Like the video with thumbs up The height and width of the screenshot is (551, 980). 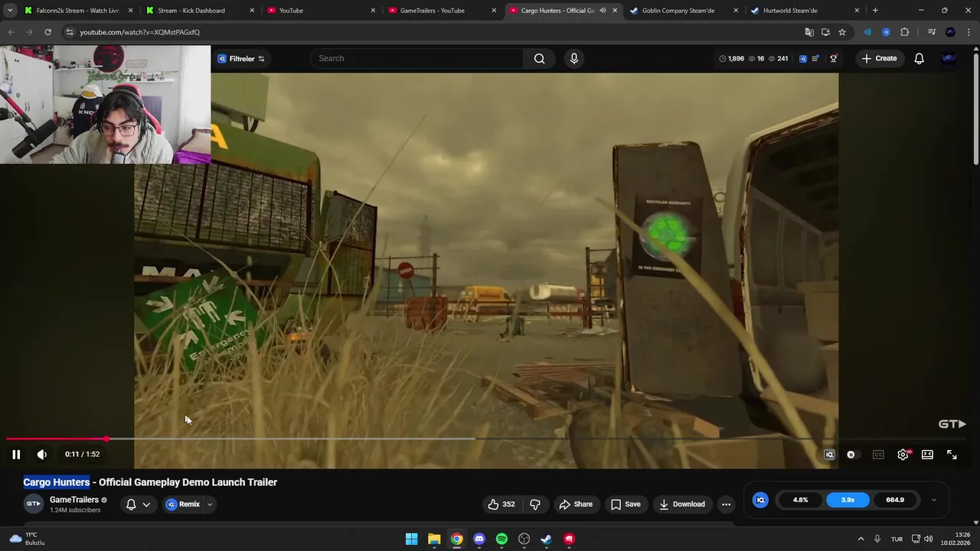(x=501, y=504)
